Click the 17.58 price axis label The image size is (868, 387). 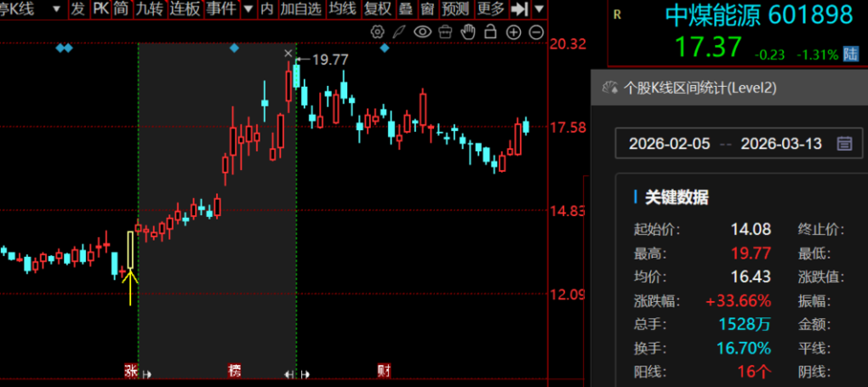click(567, 127)
